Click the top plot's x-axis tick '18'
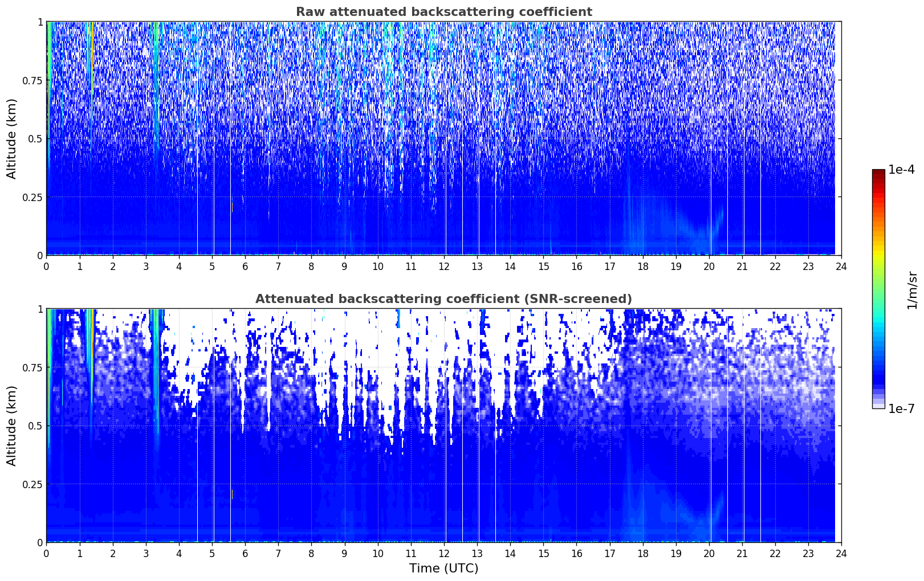The image size is (924, 581). pos(642,266)
